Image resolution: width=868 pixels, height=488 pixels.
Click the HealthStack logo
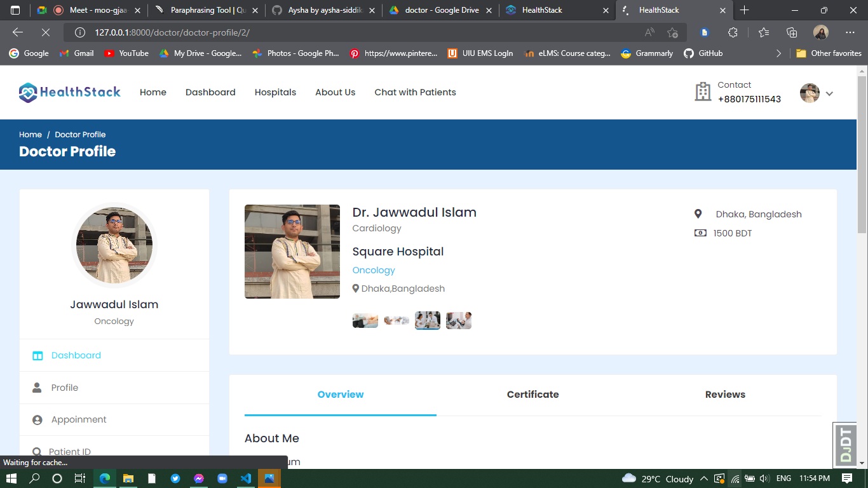click(x=70, y=91)
